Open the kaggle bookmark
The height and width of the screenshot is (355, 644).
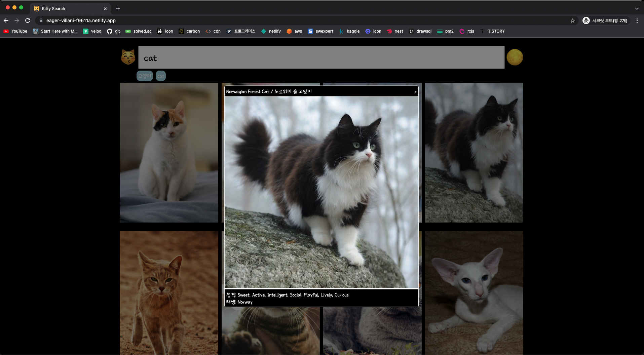pos(350,31)
